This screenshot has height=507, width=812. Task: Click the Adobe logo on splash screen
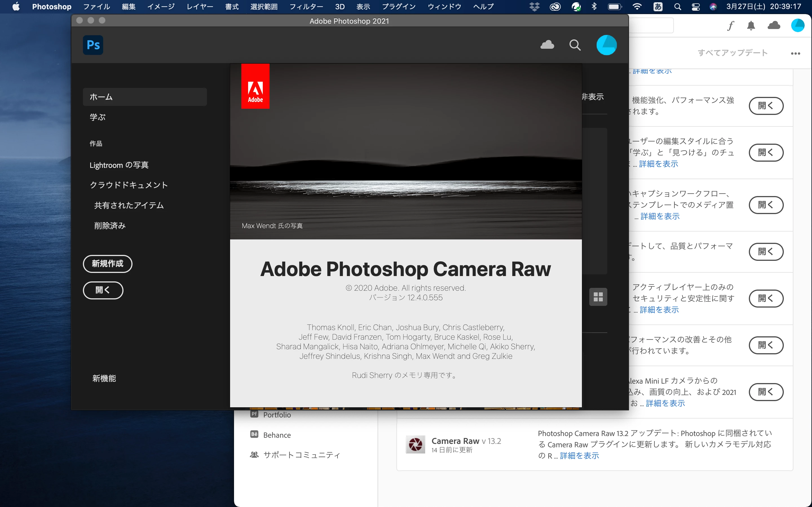[x=255, y=86]
